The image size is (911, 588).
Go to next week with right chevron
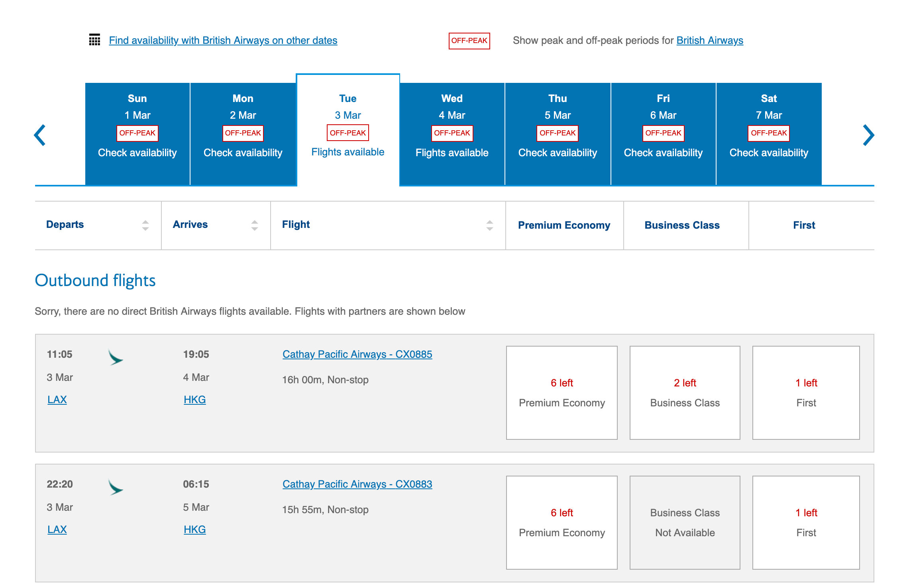[x=868, y=135]
